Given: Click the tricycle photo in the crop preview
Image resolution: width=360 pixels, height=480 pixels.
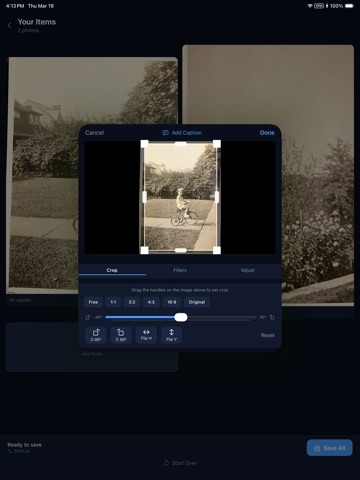Looking at the screenshot, I should click(x=181, y=197).
